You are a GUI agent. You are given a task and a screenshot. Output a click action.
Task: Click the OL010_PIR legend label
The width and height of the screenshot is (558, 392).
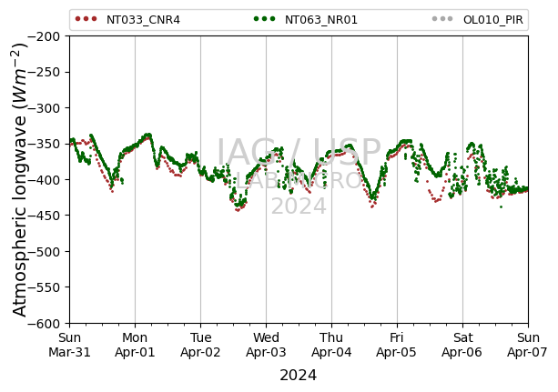point(492,20)
